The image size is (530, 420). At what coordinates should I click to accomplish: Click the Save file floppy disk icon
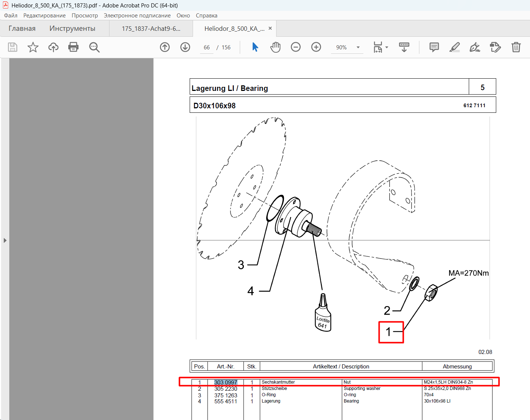click(x=13, y=47)
